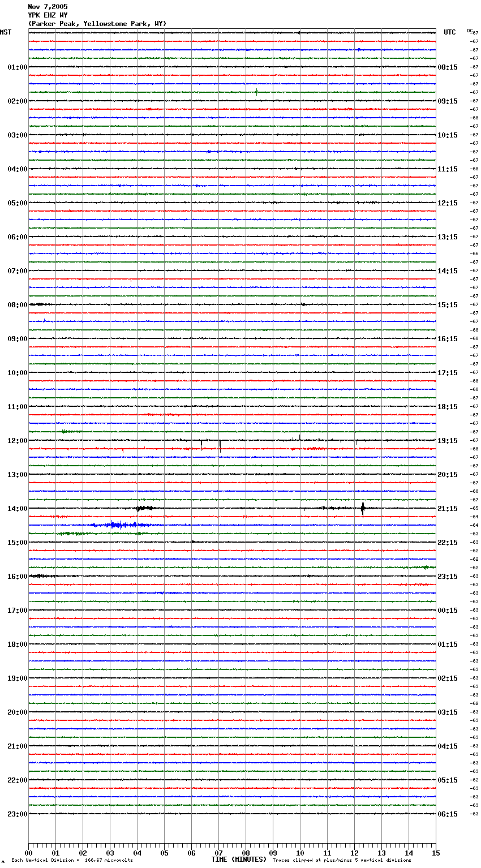The width and height of the screenshot is (481, 868).
Task: Click the 08:15 UTC time label
Action: pos(448,67)
